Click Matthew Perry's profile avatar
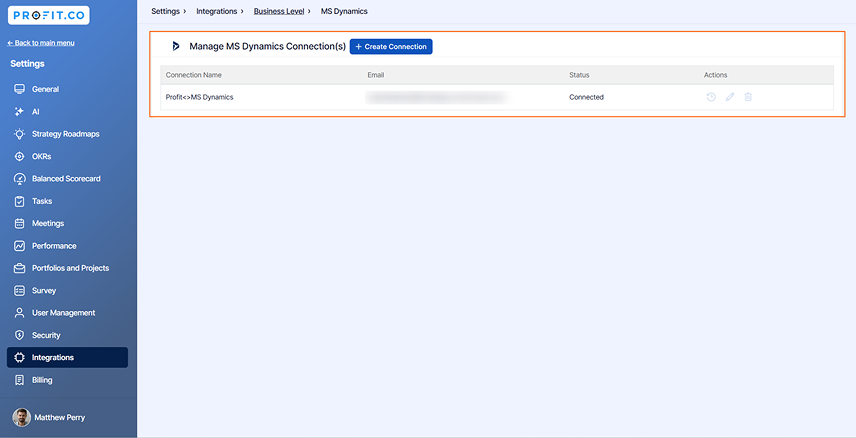Screen dimensions: 856x438 [x=22, y=417]
